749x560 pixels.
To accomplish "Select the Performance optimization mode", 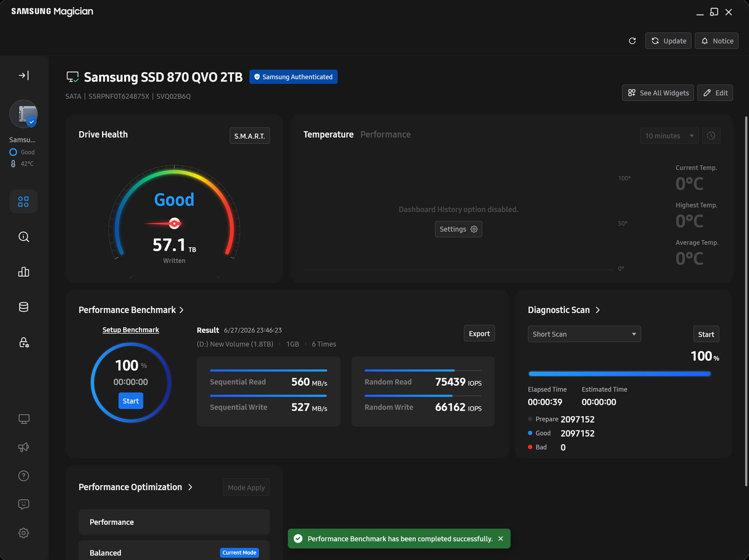I will coord(174,522).
